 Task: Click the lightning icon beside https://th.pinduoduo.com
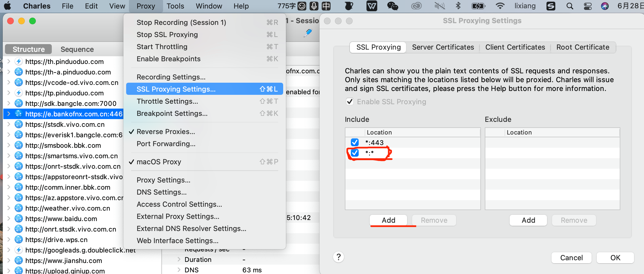click(18, 61)
